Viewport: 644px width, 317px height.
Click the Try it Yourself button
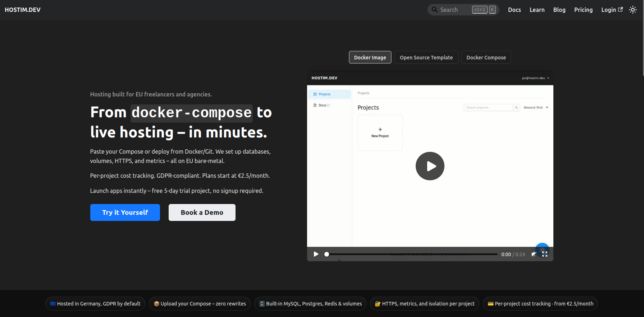(125, 213)
